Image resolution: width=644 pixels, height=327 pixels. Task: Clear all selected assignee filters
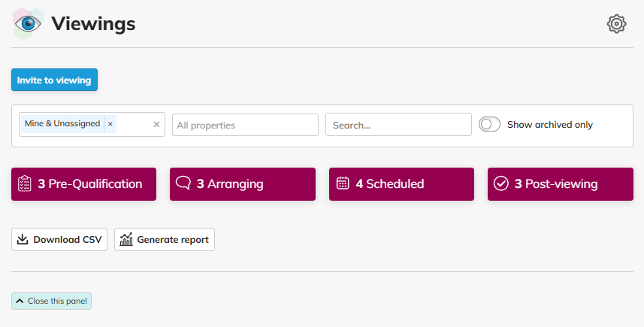tap(156, 125)
